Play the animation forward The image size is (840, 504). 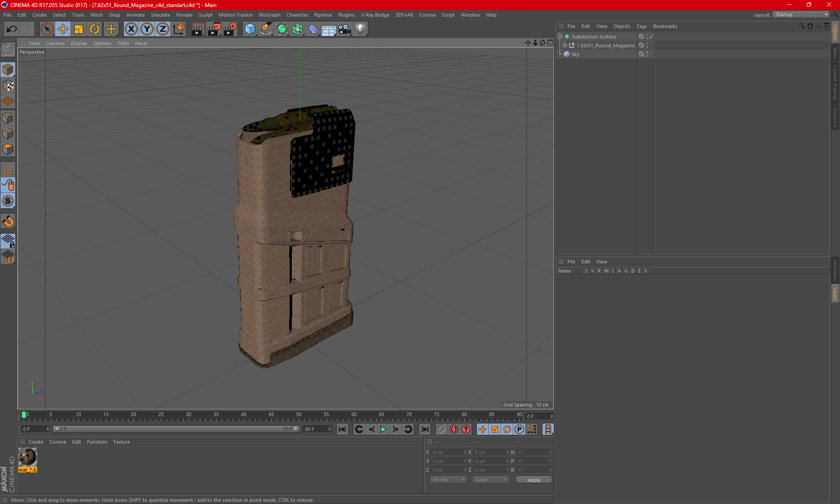pos(383,429)
